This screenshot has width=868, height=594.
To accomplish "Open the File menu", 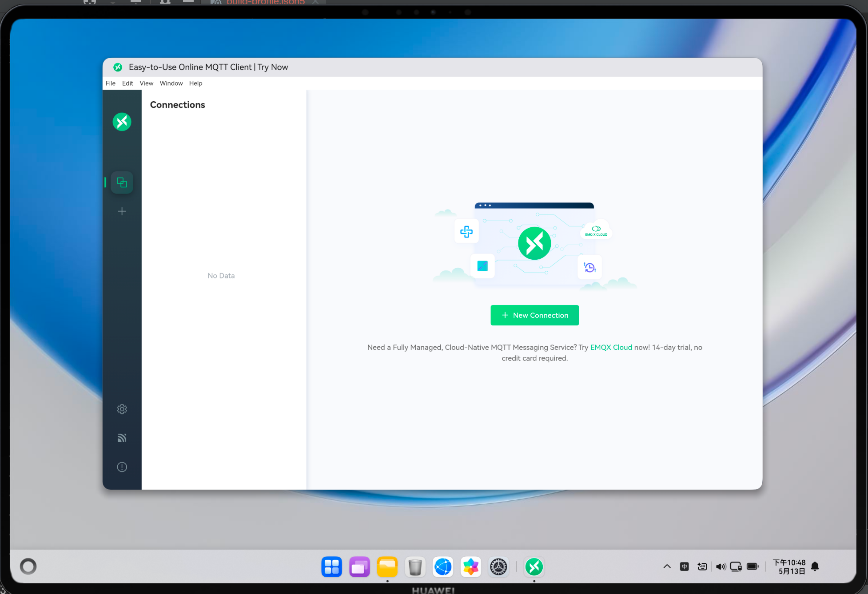I will tap(111, 83).
